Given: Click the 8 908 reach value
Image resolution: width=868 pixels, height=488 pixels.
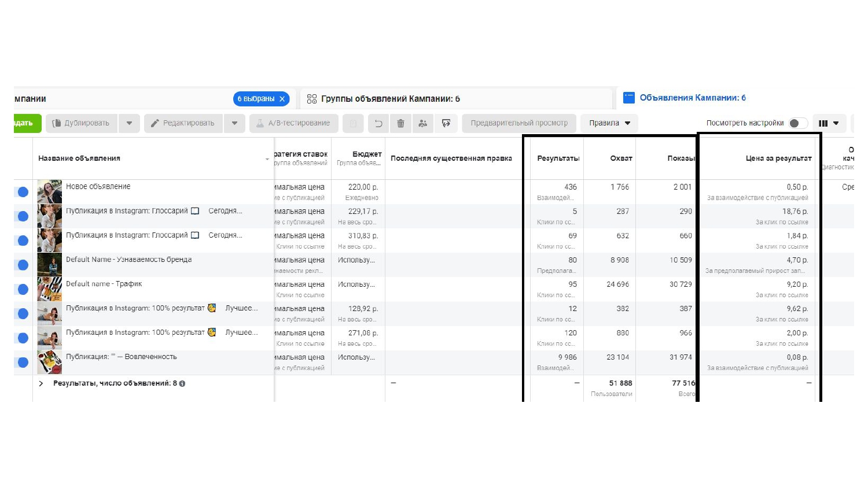Looking at the screenshot, I should click(x=620, y=260).
